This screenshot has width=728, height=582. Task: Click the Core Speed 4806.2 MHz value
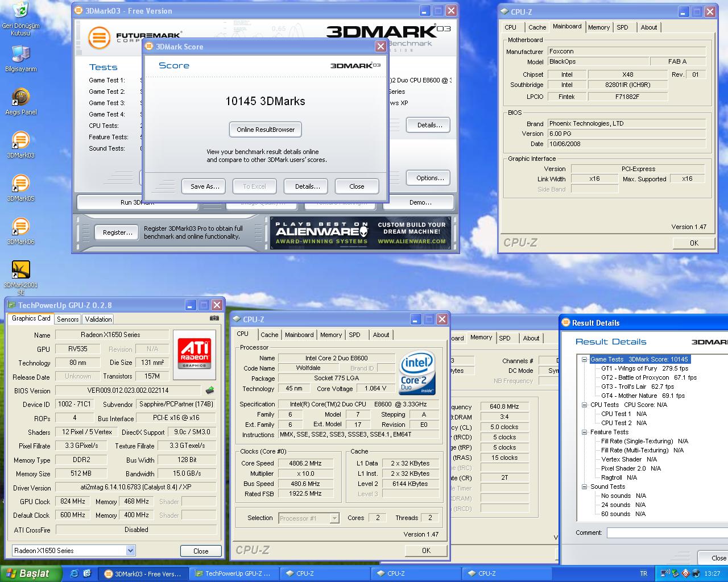[x=305, y=463]
